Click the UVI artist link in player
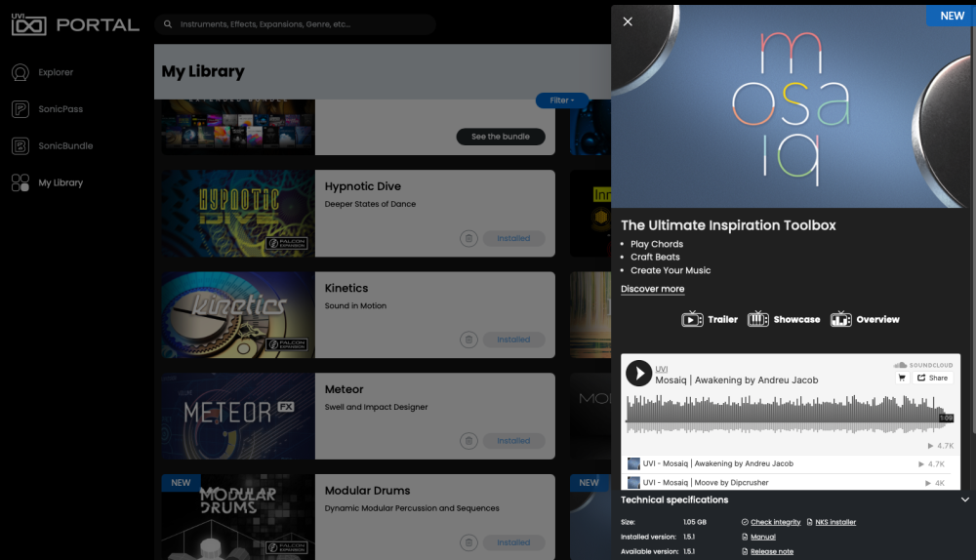Screen dimensions: 976x560 [x=661, y=369]
